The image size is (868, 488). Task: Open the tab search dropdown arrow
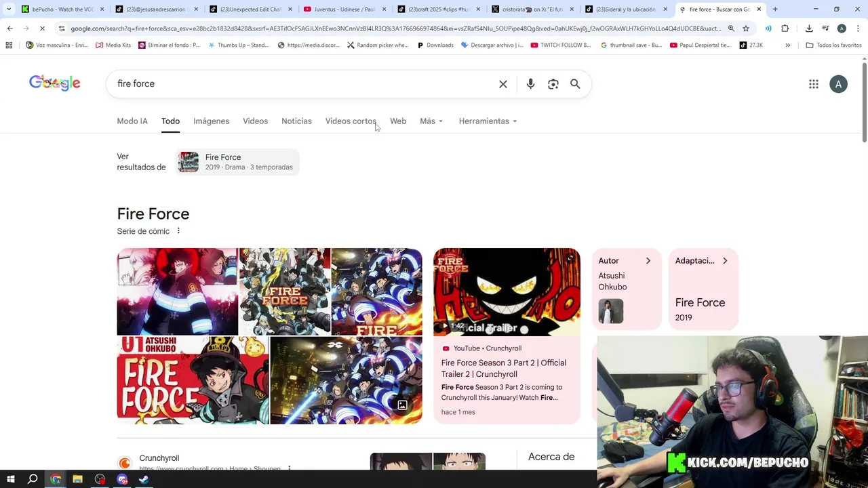point(9,9)
